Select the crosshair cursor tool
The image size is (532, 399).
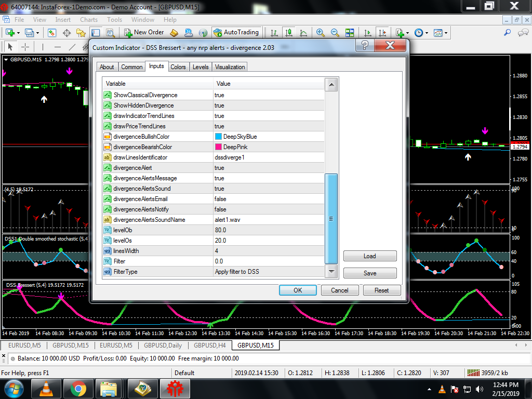[x=24, y=47]
